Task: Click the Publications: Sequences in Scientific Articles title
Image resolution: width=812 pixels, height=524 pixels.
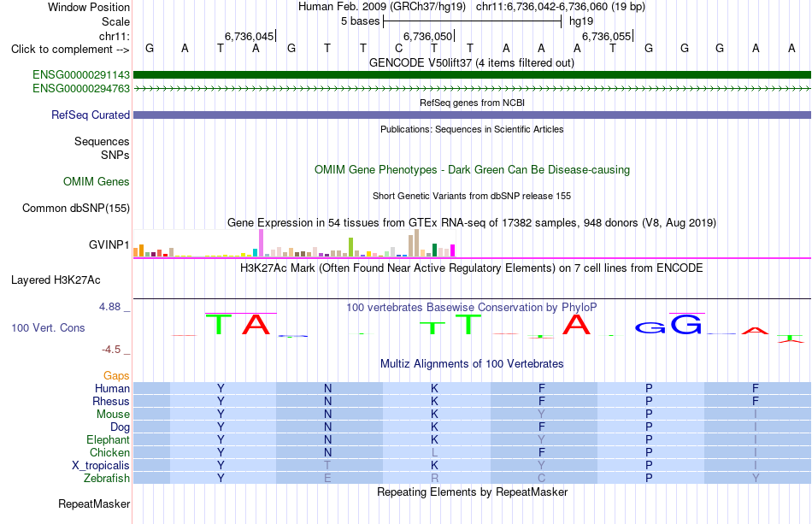Action: pyautogui.click(x=472, y=129)
